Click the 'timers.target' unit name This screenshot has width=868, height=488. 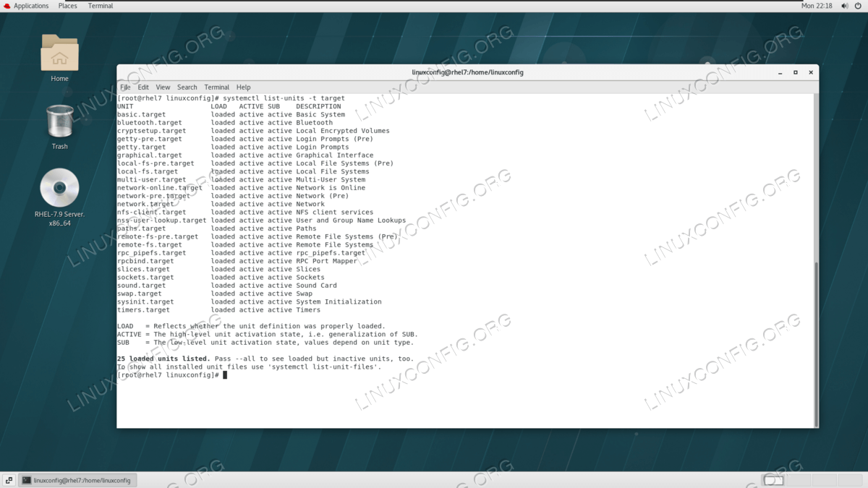pos(144,310)
